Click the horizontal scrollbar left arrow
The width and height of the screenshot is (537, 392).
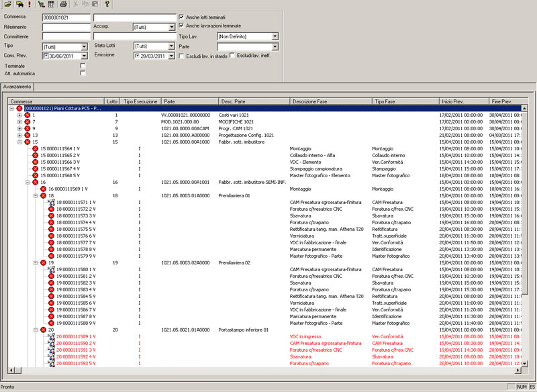click(x=11, y=370)
